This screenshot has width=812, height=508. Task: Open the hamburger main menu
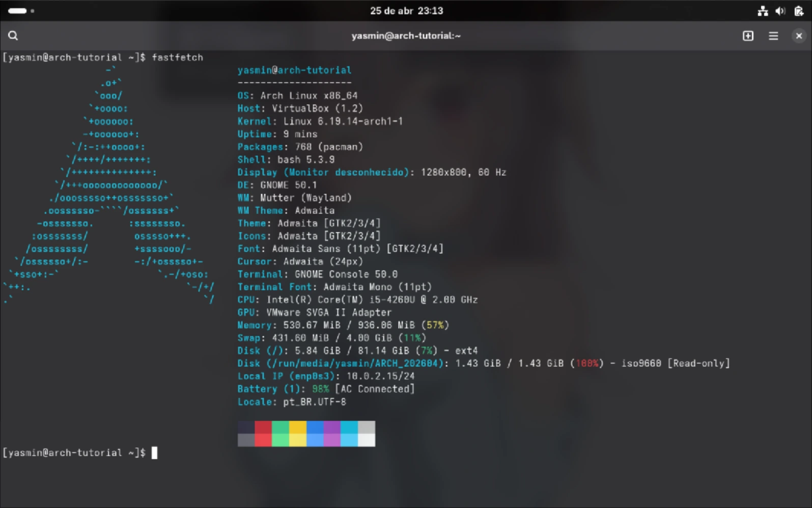coord(773,36)
